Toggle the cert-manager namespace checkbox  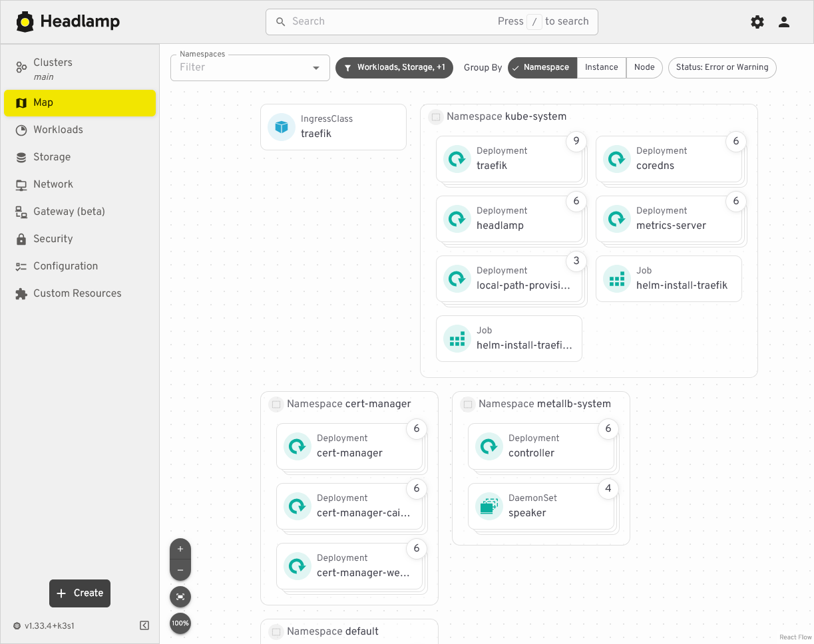(276, 404)
